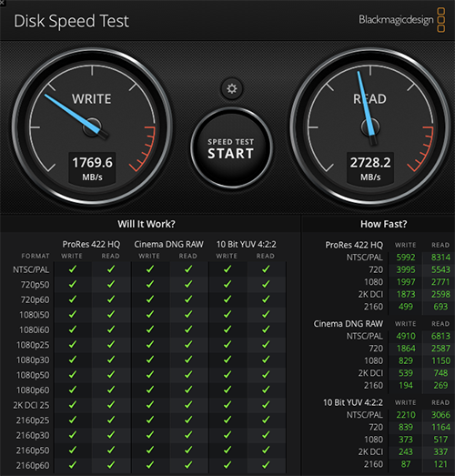Click Cinema DNG 2K DCI read value 748

[x=440, y=373]
